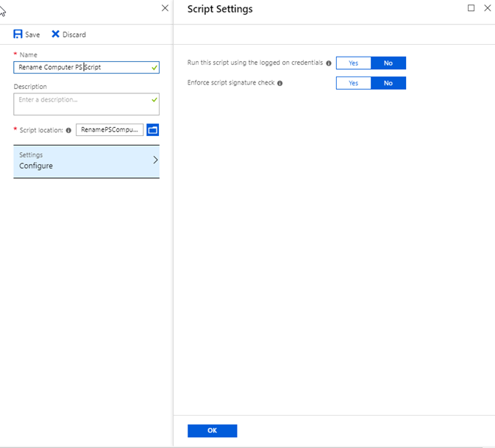Close the Script Settings blade

[488, 8]
